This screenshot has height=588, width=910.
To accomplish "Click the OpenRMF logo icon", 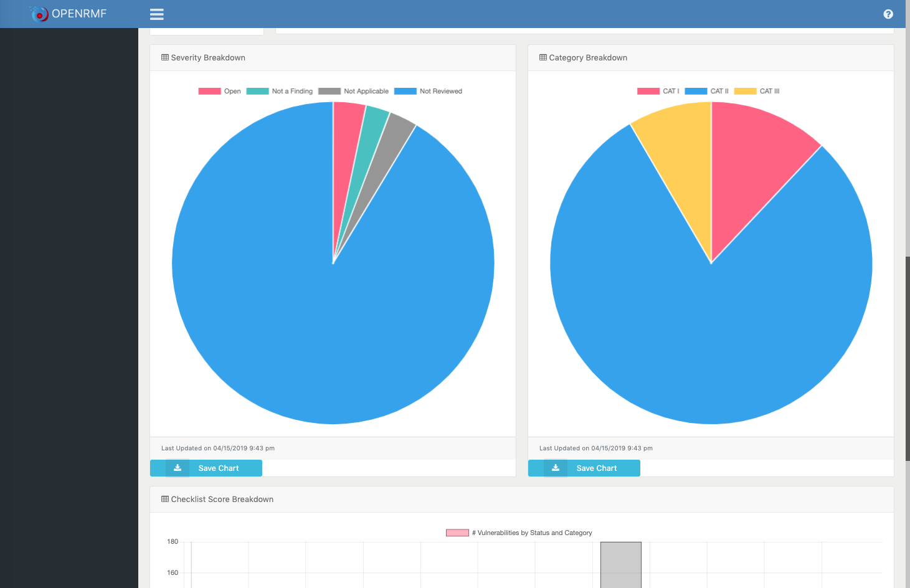I will pyautogui.click(x=39, y=14).
